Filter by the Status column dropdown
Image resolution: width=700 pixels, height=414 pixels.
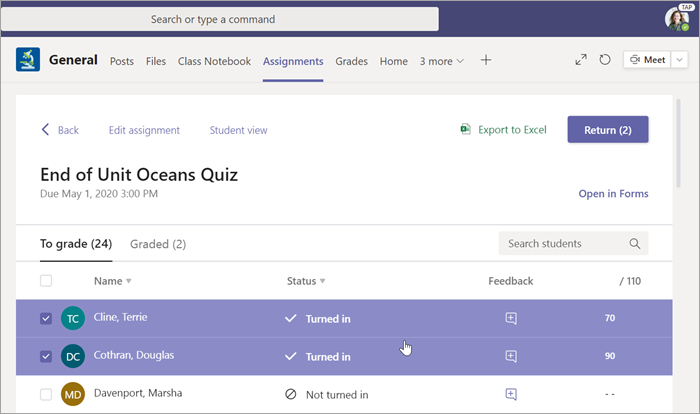pos(306,281)
